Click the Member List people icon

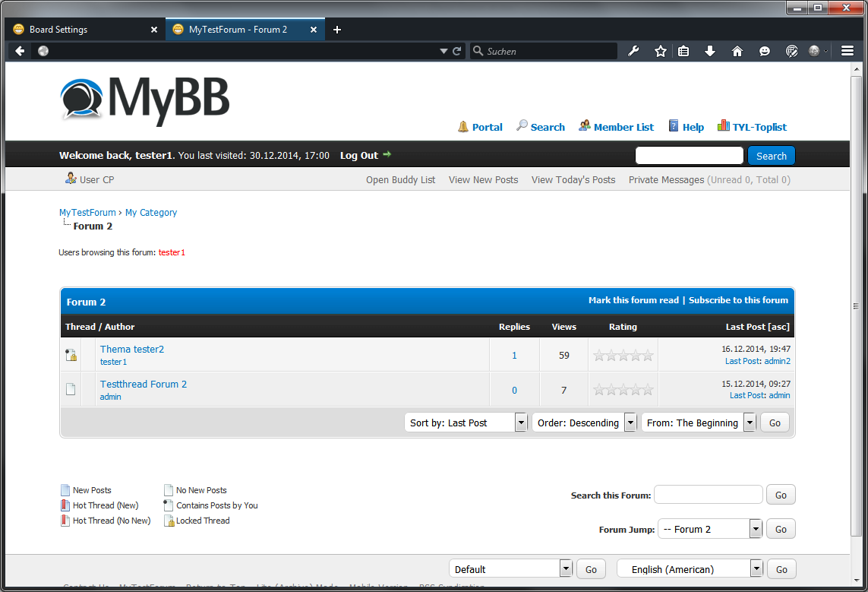(x=584, y=125)
